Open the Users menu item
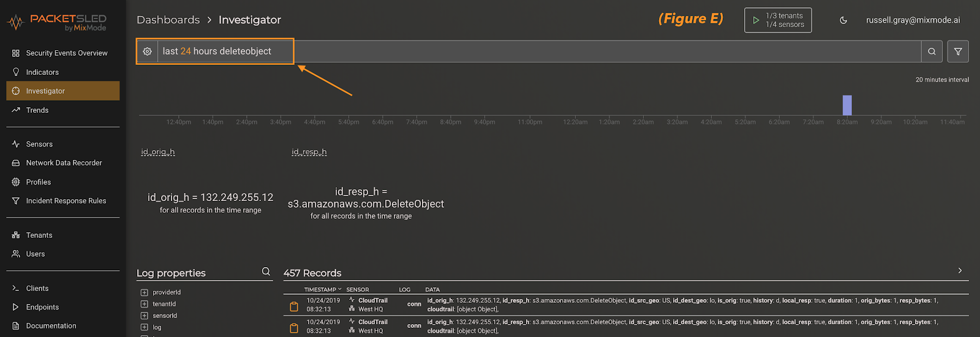The width and height of the screenshot is (980, 337). click(x=63, y=254)
